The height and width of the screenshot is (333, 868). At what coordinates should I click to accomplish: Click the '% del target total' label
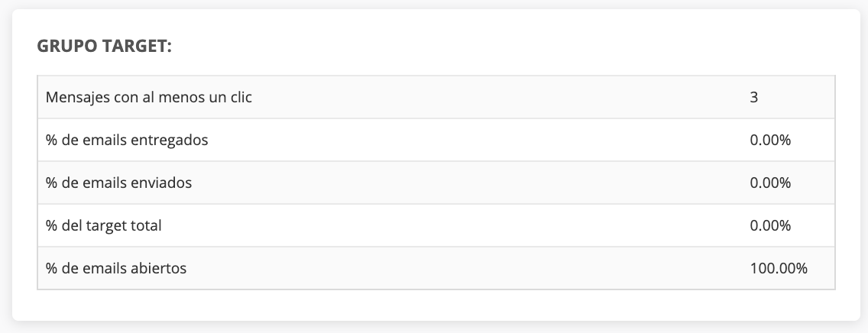tap(103, 226)
